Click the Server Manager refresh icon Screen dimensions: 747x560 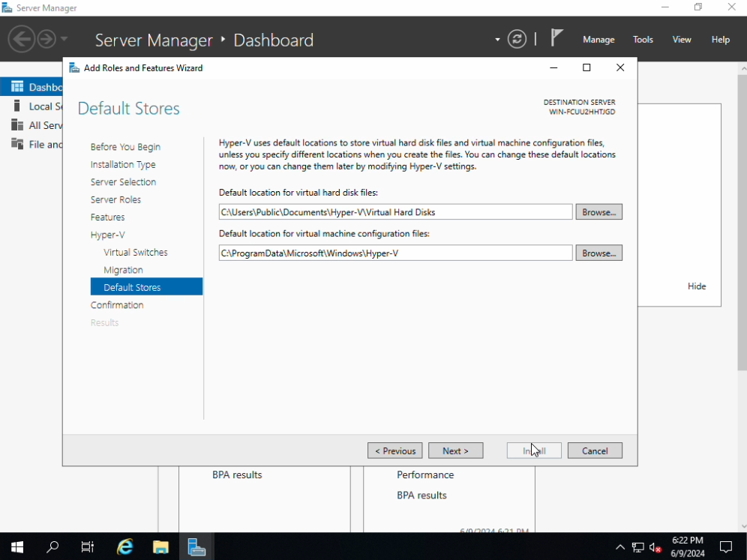tap(517, 39)
